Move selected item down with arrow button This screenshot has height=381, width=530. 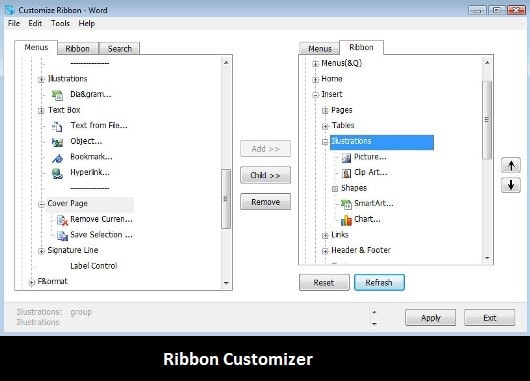511,185
